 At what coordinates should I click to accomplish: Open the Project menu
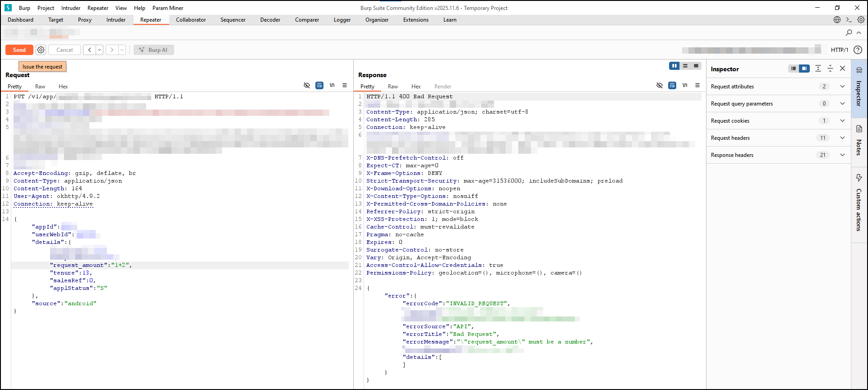point(46,8)
